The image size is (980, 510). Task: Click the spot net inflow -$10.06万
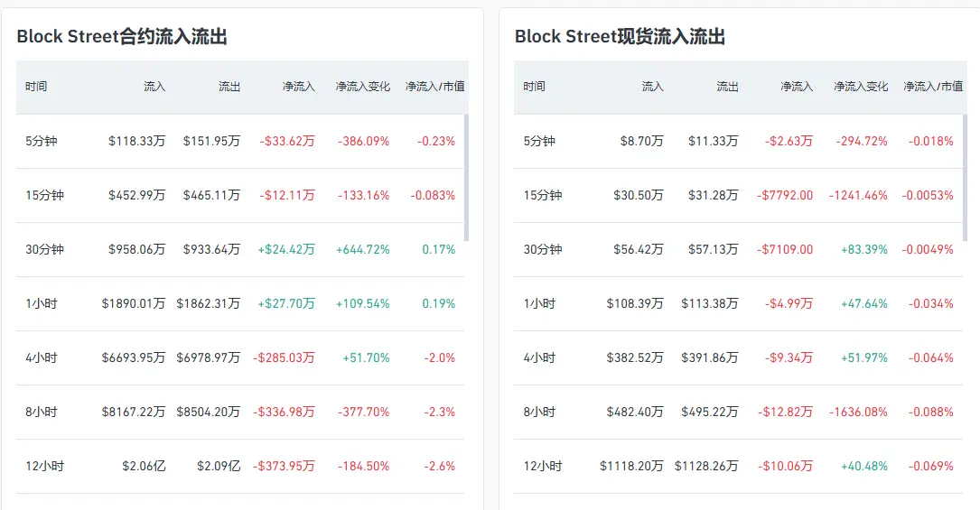(x=786, y=467)
